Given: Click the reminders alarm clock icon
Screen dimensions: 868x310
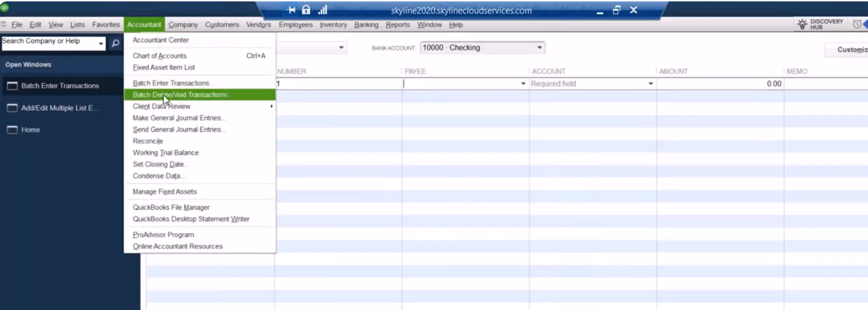Looking at the screenshot, I should [857, 25].
